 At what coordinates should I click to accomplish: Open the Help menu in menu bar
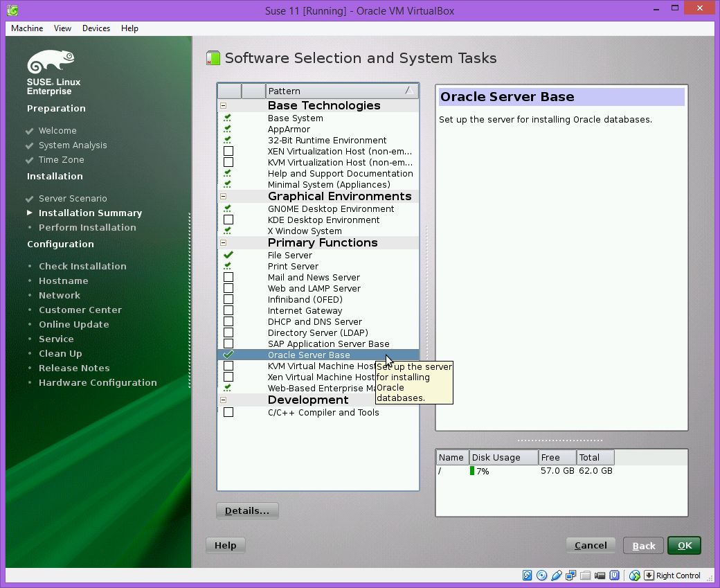click(129, 28)
